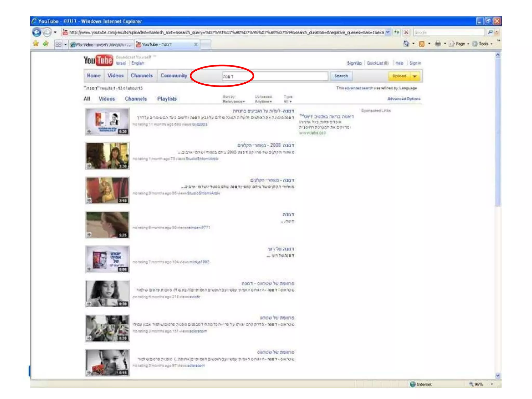The width and height of the screenshot is (532, 399).
Task: Click the Stop loading X icon
Action: (406, 32)
